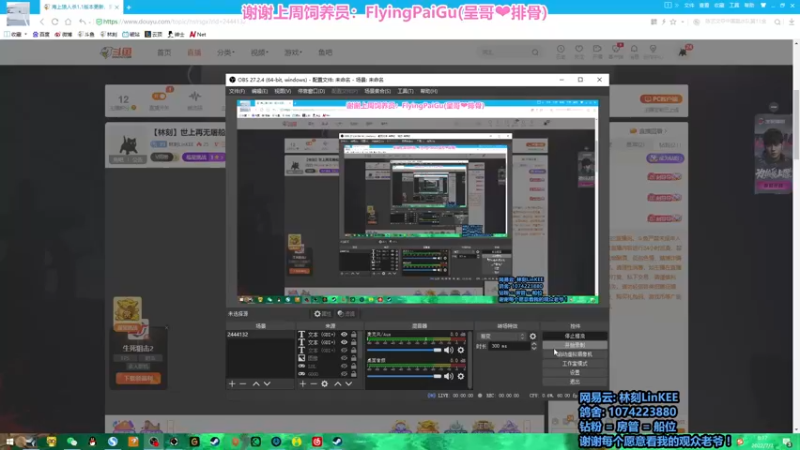Open Douyu 首页 home link

(x=164, y=52)
